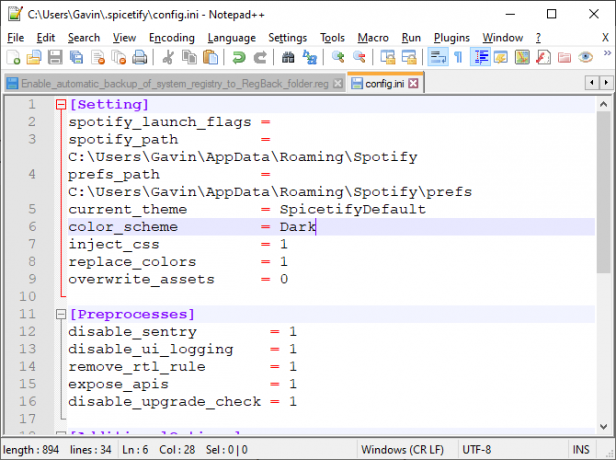The height and width of the screenshot is (460, 616).
Task: Click the overwrite_assets value 0
Action: coord(284,279)
